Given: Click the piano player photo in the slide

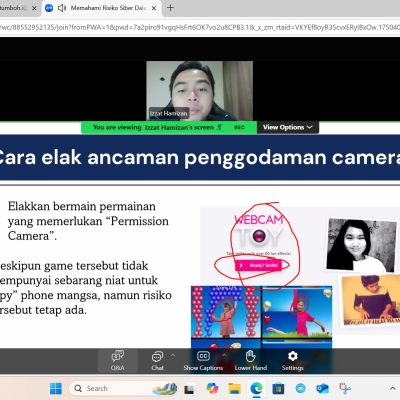Looking at the screenshot, I should coord(370,300).
